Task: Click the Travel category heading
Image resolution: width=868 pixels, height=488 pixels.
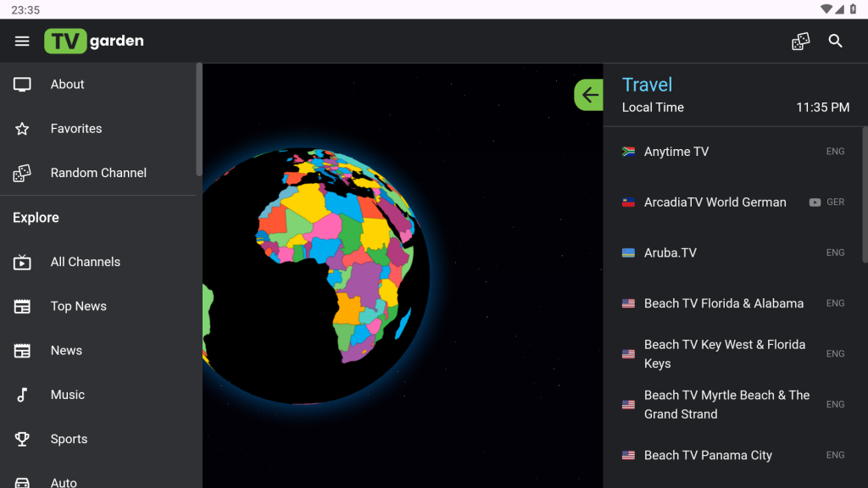Action: pyautogui.click(x=647, y=85)
